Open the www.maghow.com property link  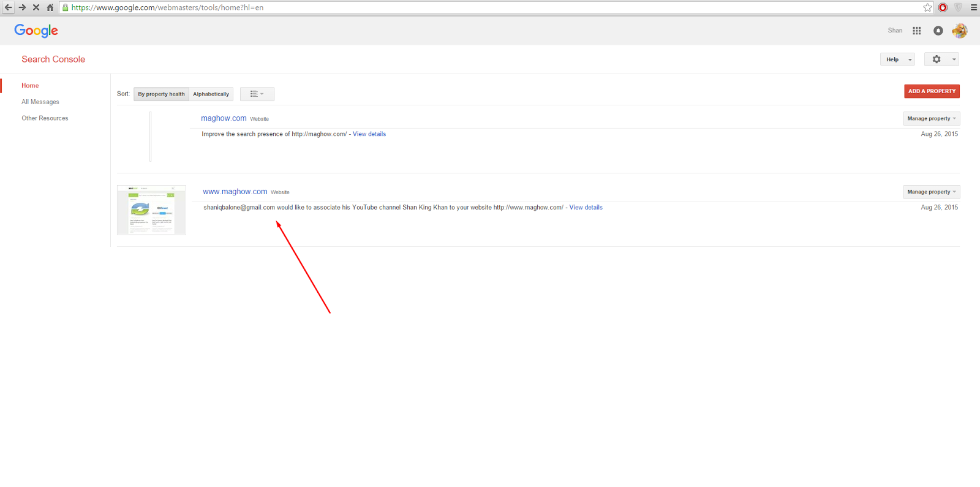click(235, 192)
